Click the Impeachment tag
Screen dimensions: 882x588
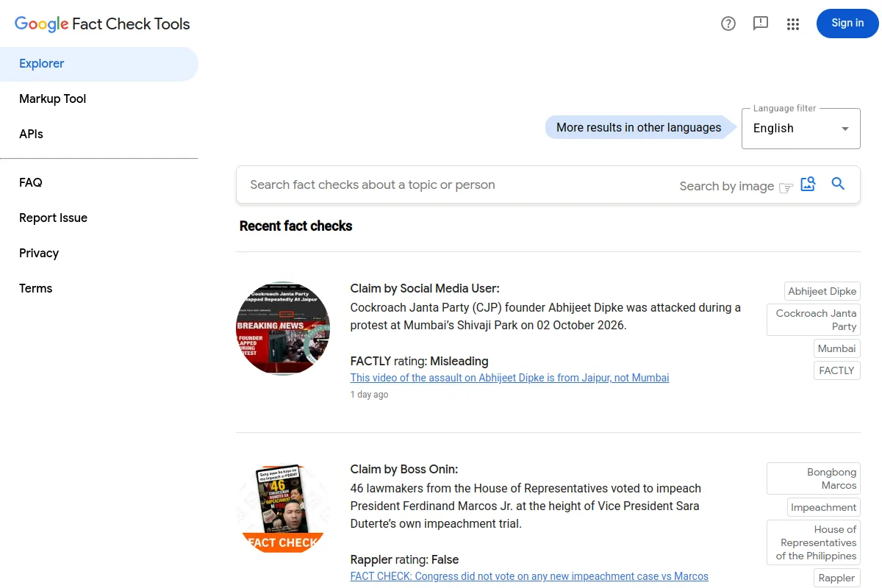point(823,507)
